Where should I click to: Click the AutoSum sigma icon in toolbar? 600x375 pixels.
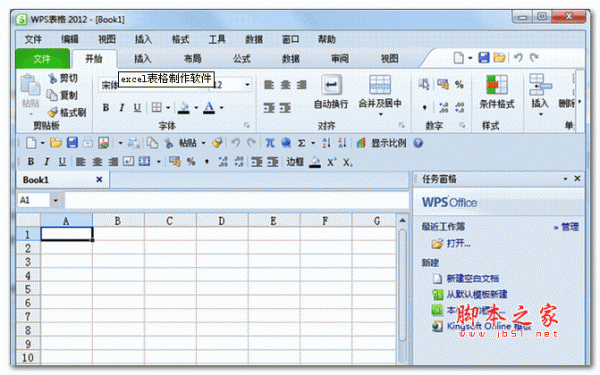[x=302, y=143]
